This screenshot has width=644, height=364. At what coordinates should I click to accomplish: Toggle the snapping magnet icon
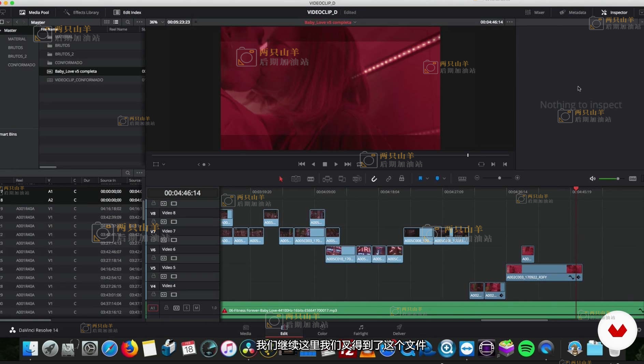(x=374, y=179)
